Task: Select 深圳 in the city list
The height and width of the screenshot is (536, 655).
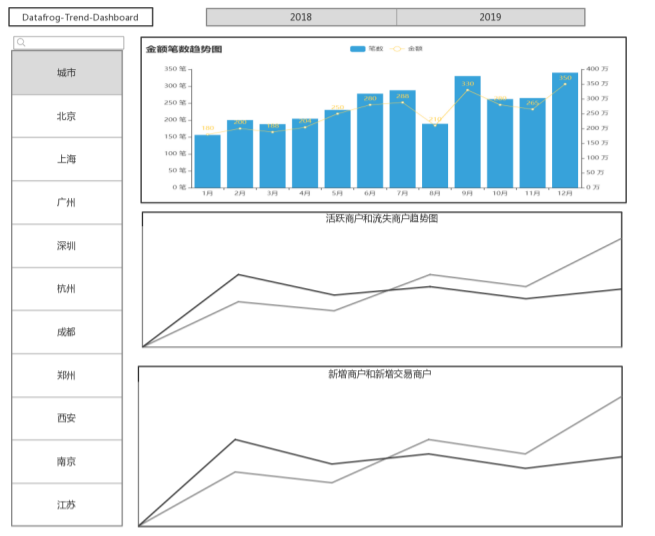Action: pos(67,246)
